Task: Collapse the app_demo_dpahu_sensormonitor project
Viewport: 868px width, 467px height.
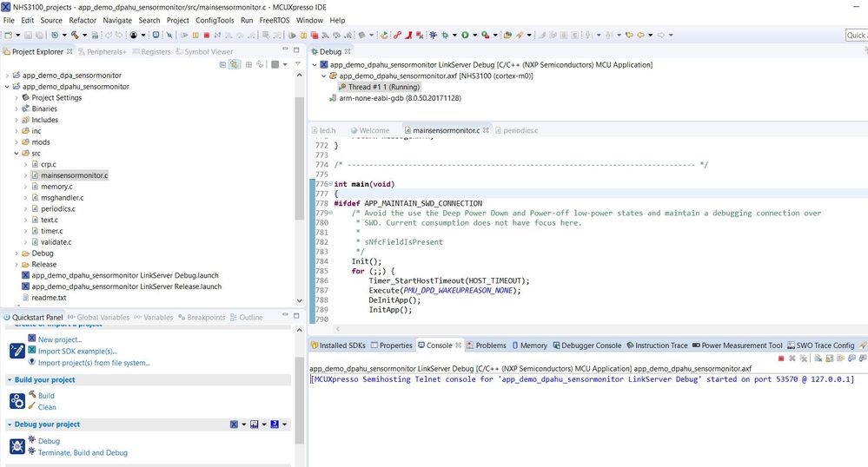Action: pyautogui.click(x=7, y=86)
